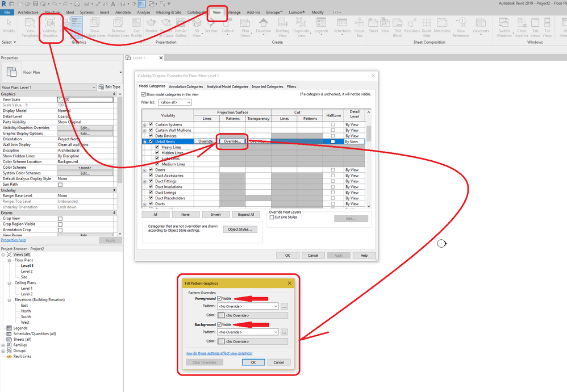Create a Section view

(211, 26)
